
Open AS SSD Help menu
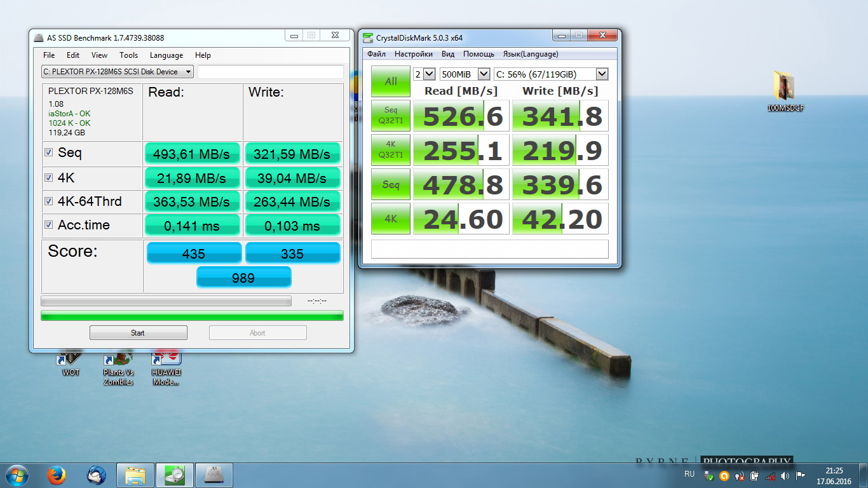[x=203, y=55]
